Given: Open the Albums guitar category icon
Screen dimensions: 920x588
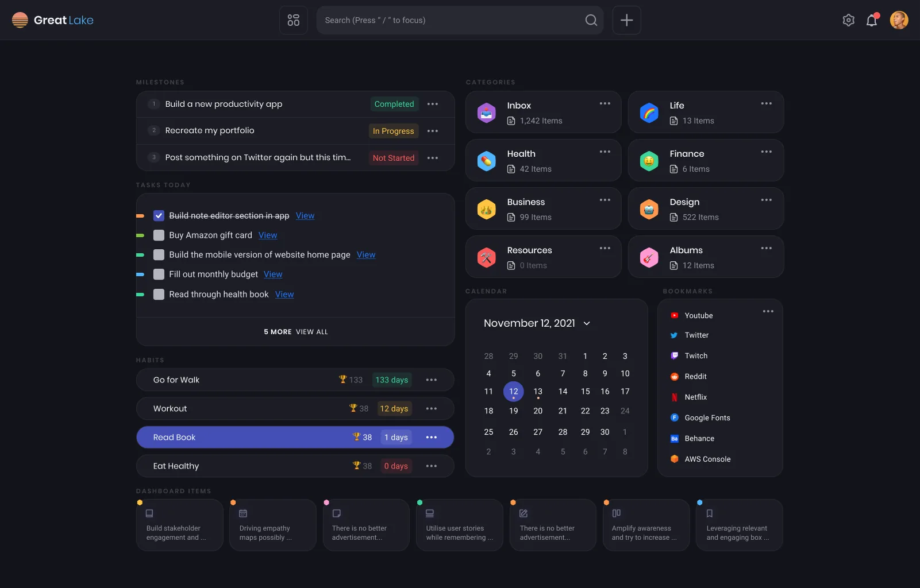Looking at the screenshot, I should click(649, 257).
